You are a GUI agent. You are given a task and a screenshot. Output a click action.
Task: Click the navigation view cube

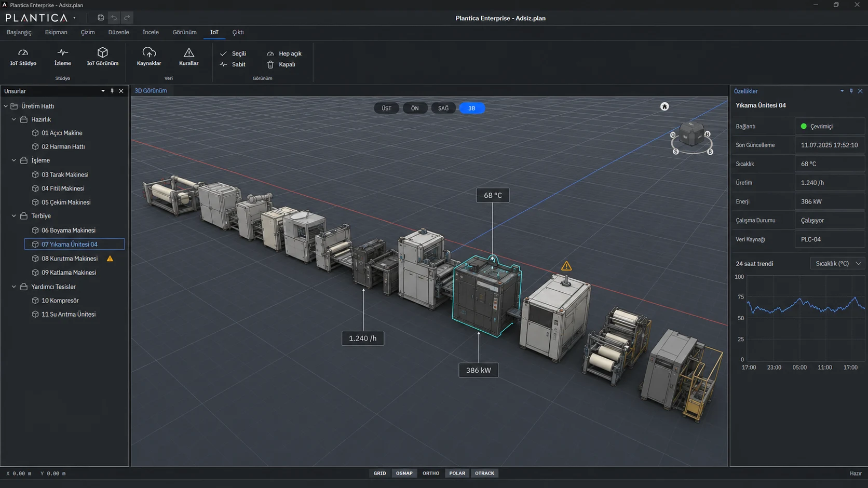[691, 134]
